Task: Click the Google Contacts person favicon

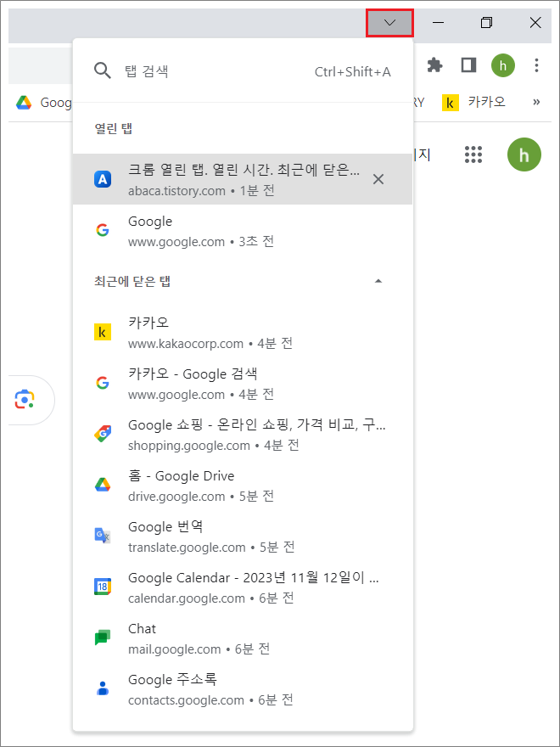Action: pos(103,689)
